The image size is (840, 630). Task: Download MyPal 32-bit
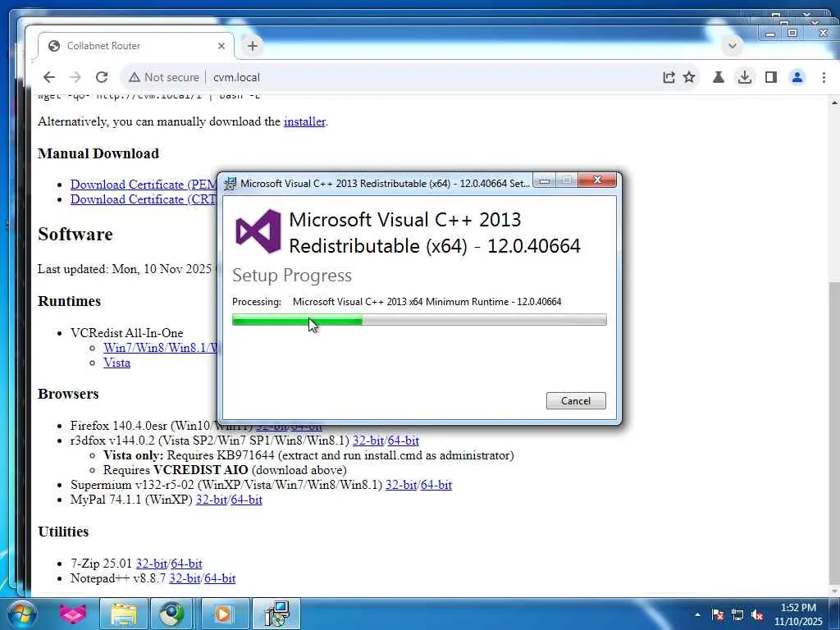pyautogui.click(x=211, y=500)
